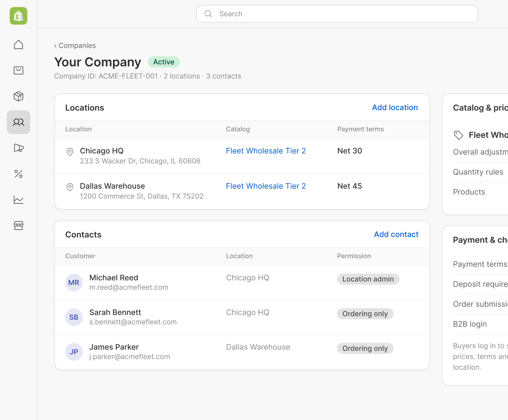Open the Analytics chart icon

coord(19,200)
